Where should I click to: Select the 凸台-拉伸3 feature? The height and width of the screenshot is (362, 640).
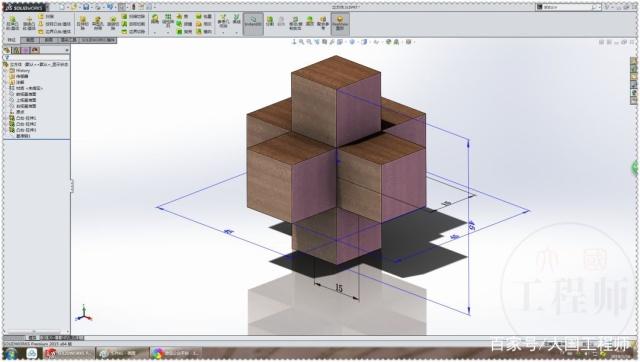point(23,130)
